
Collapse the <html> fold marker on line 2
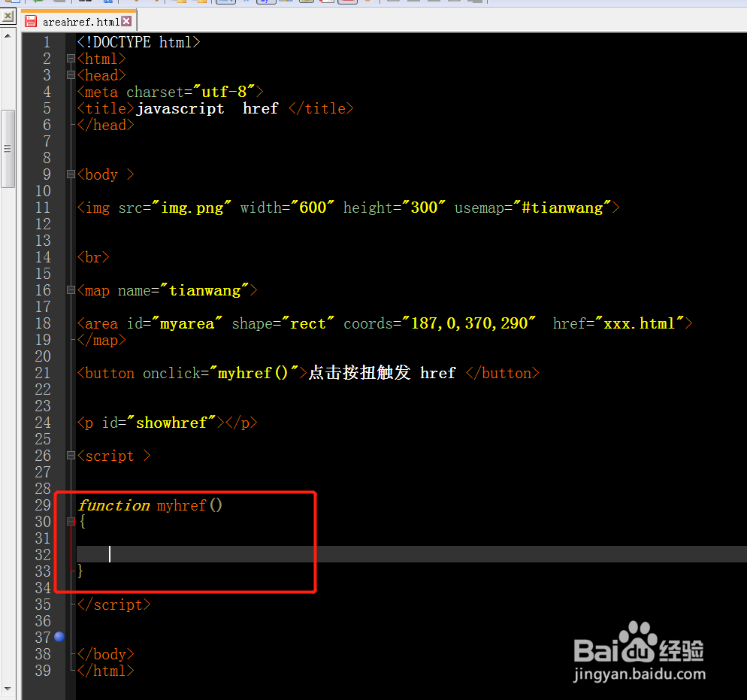tap(71, 59)
